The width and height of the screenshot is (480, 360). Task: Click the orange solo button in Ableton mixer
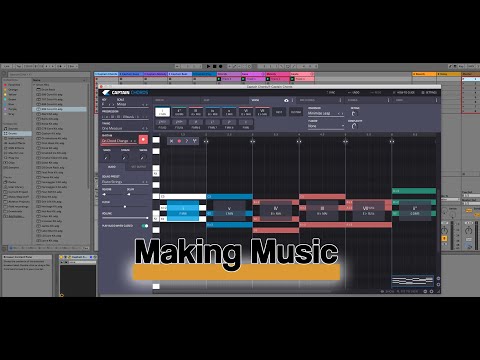[x=444, y=238]
